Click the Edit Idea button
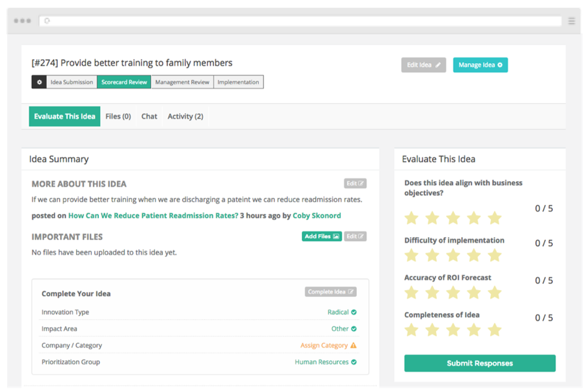The image size is (588, 392). pos(424,65)
